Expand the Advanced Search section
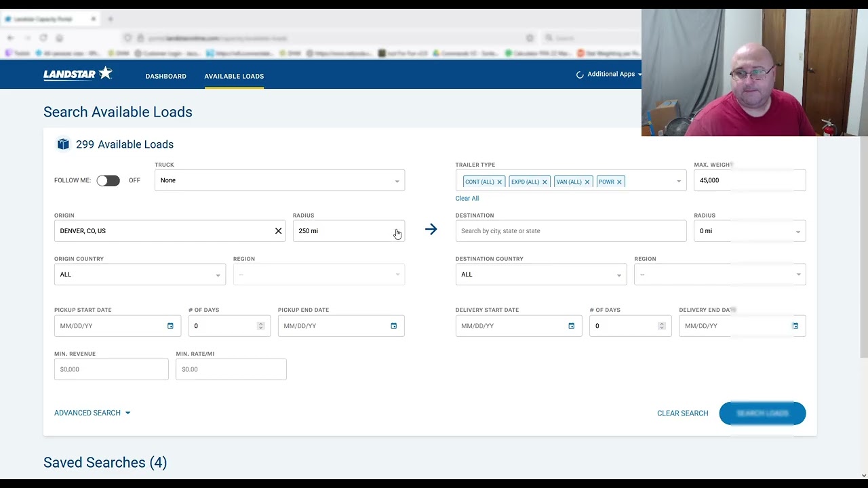Screen dimensions: 868x488 tap(92, 413)
